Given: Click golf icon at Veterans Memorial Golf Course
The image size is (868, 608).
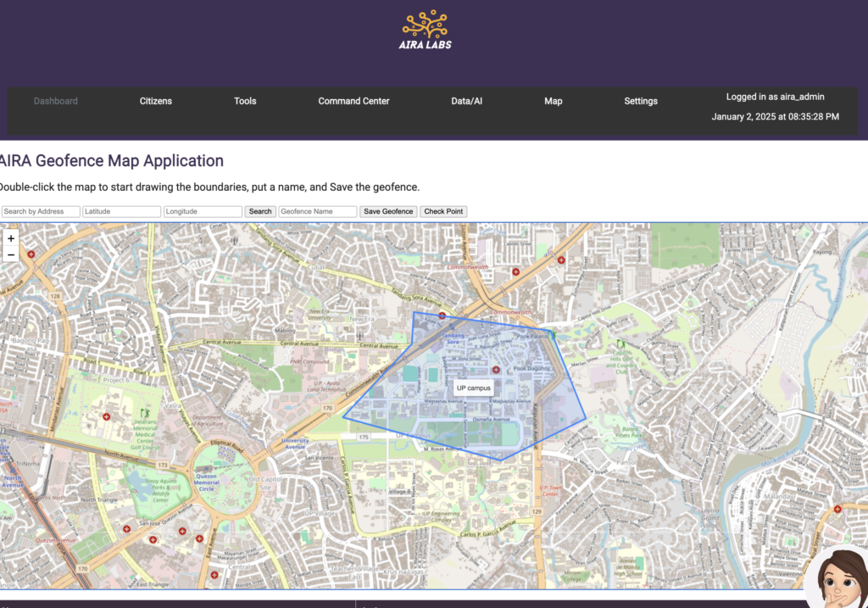Looking at the screenshot, I should coord(145,413).
